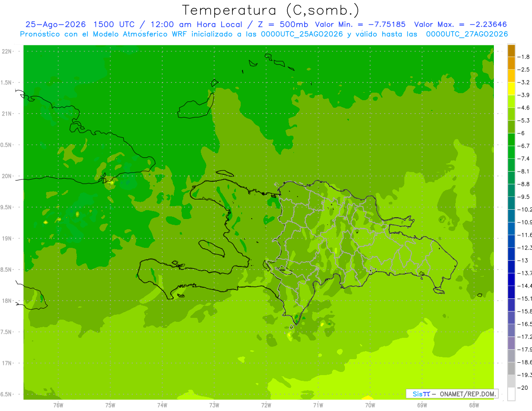Click the '-2.5' legend value
This screenshot has height=411, width=532.
click(524, 70)
